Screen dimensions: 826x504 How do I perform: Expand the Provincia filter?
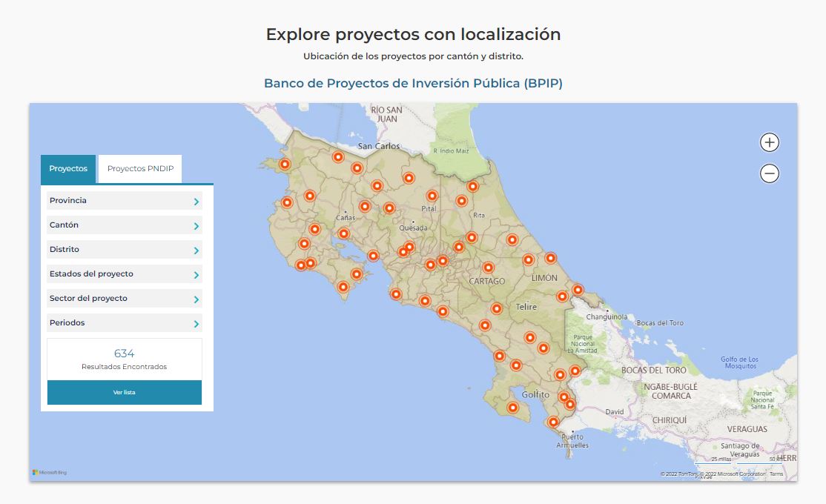[124, 200]
